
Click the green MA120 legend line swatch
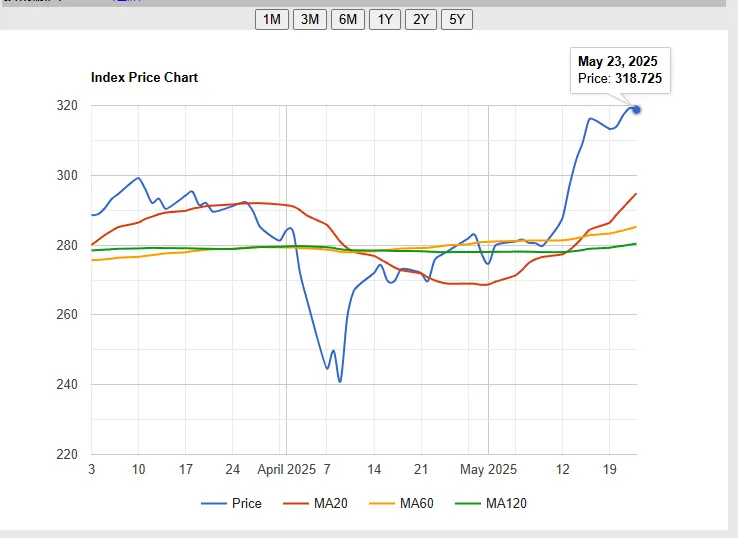pos(468,504)
